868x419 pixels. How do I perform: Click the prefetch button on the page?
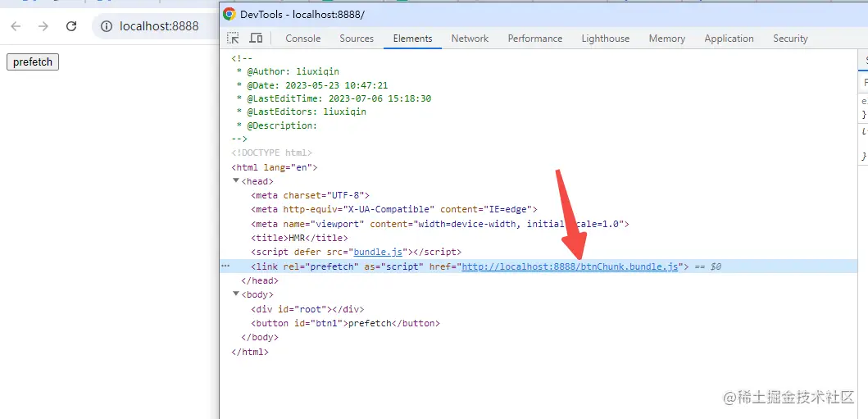coord(33,62)
